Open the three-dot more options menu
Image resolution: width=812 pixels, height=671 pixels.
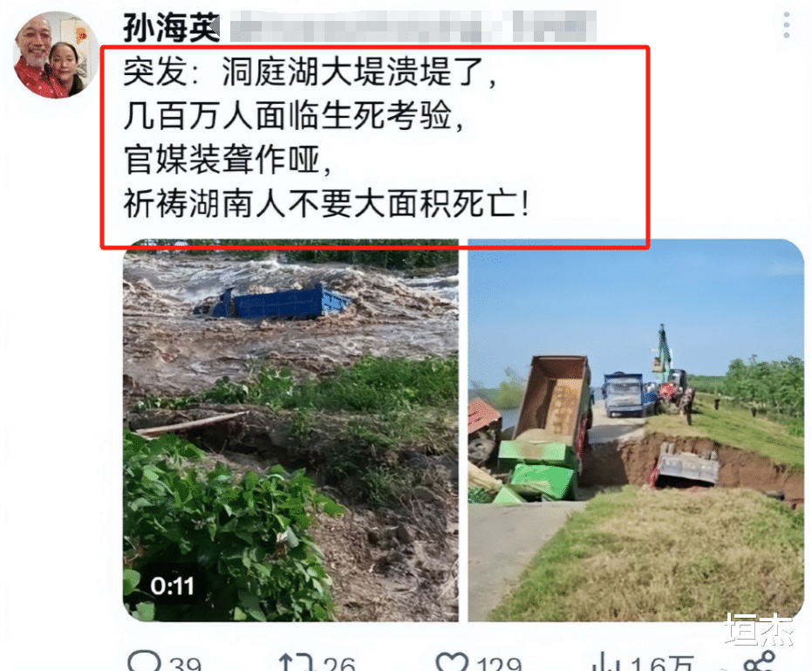pyautogui.click(x=787, y=25)
